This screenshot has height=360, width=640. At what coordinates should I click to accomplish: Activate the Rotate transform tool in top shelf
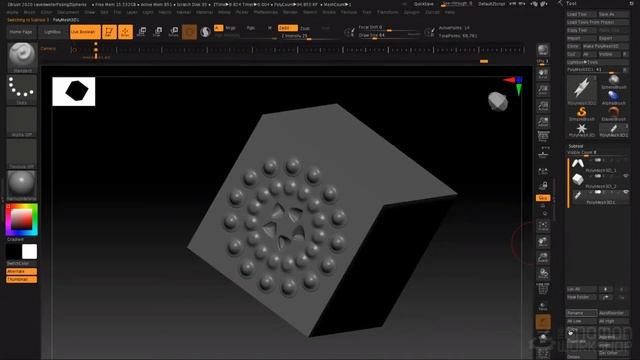(173, 31)
